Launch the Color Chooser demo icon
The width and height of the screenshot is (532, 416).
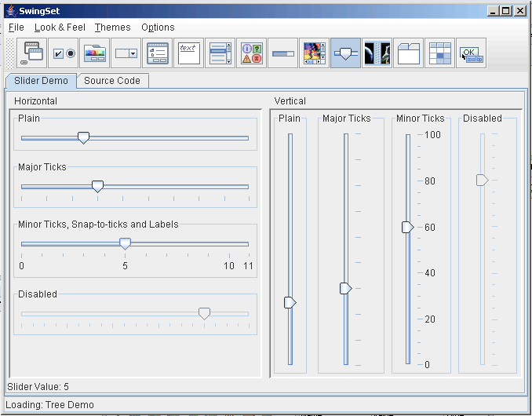click(x=95, y=53)
